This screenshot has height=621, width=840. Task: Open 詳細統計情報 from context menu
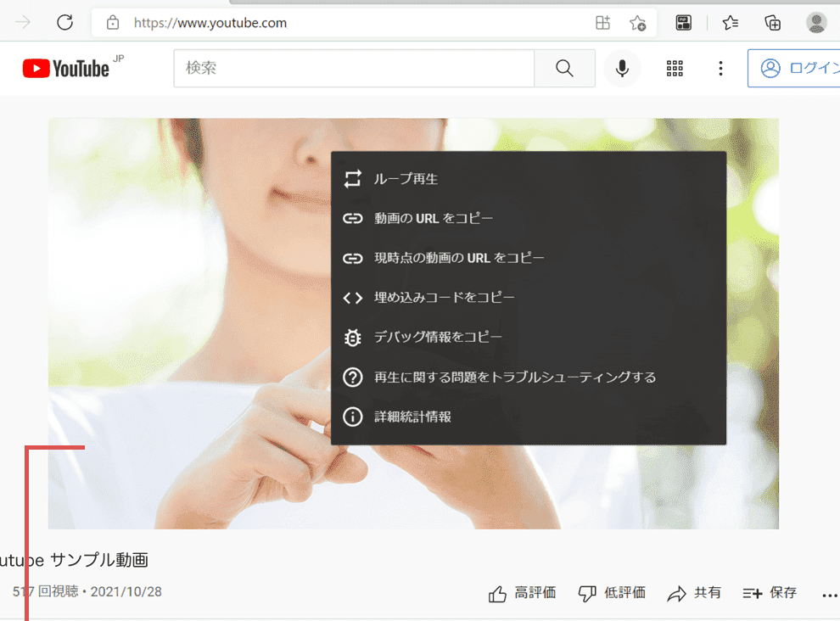point(412,417)
